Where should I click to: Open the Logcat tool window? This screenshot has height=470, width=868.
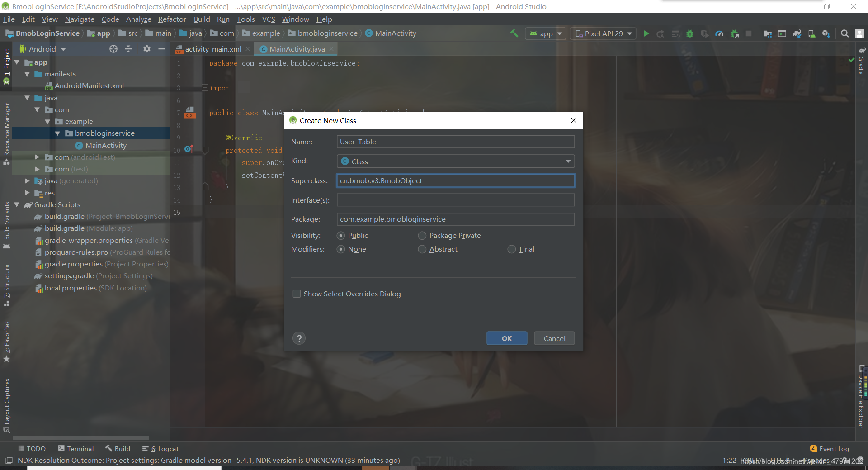[160, 449]
